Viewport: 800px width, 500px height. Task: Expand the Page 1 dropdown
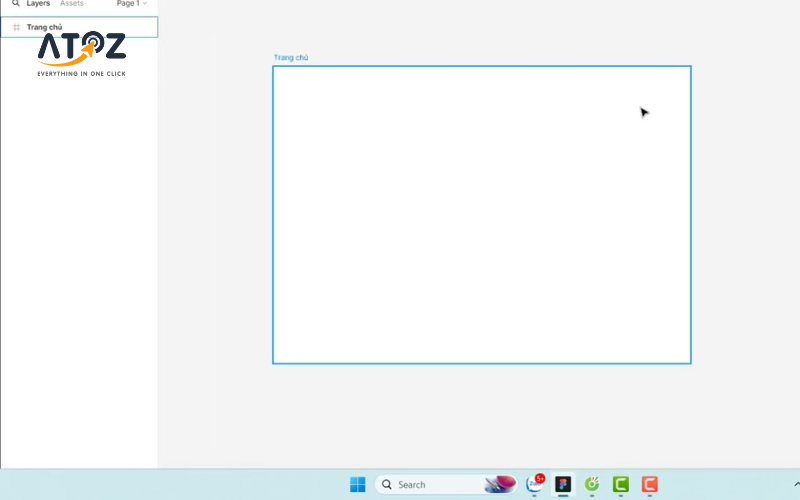coord(131,4)
